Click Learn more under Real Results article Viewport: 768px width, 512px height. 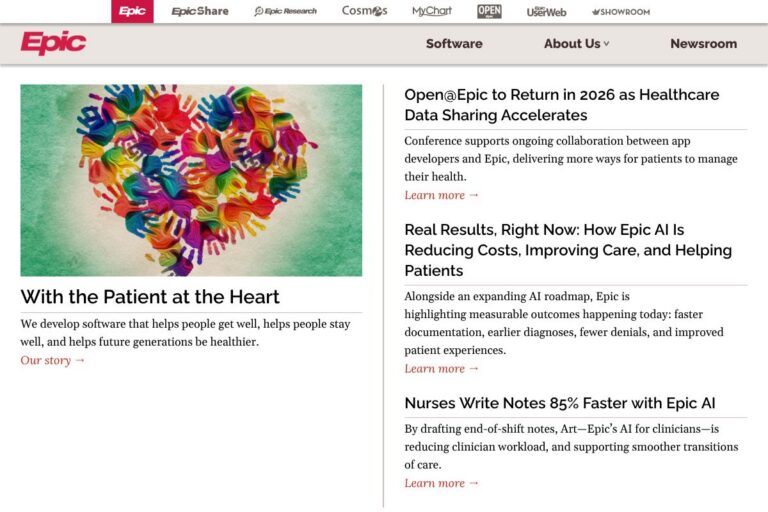(x=441, y=368)
